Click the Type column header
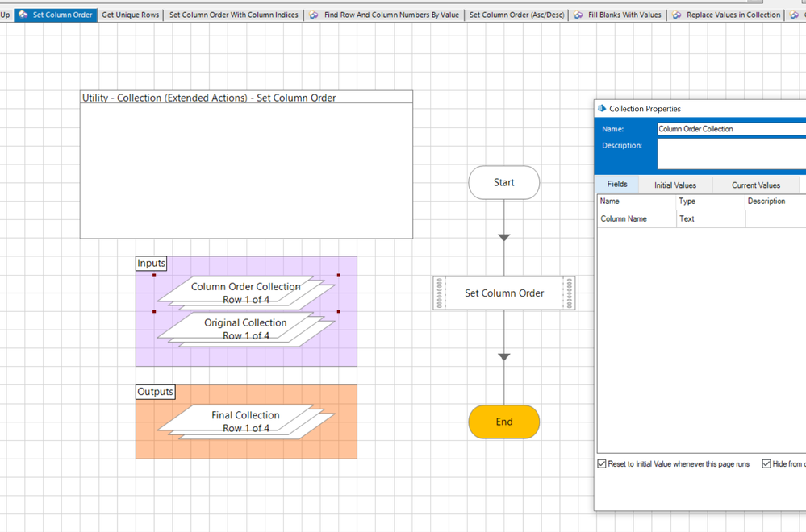Screen dimensions: 806x532 [710, 202]
